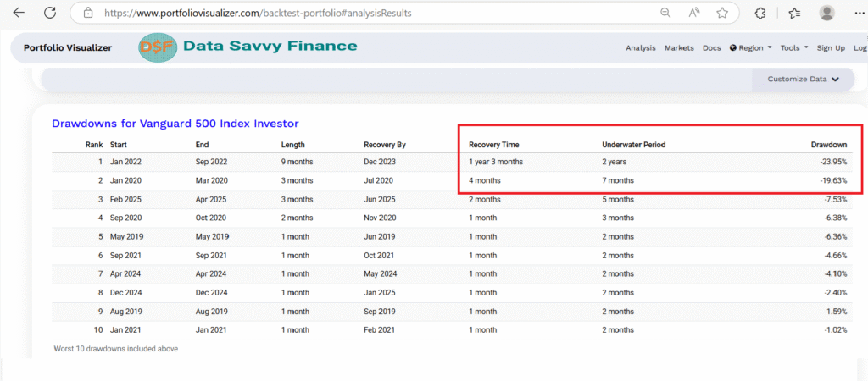This screenshot has height=381, width=868.
Task: Click the site info lock icon
Action: coord(88,14)
